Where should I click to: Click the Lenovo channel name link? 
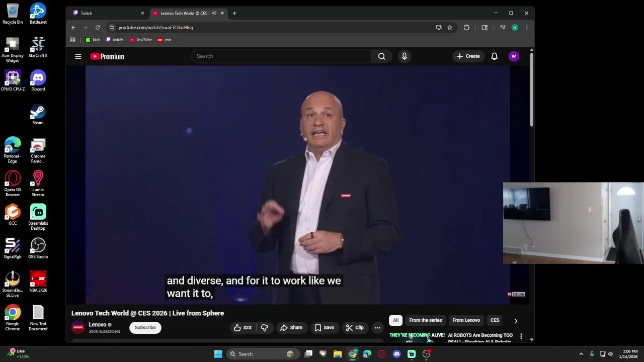pyautogui.click(x=98, y=325)
